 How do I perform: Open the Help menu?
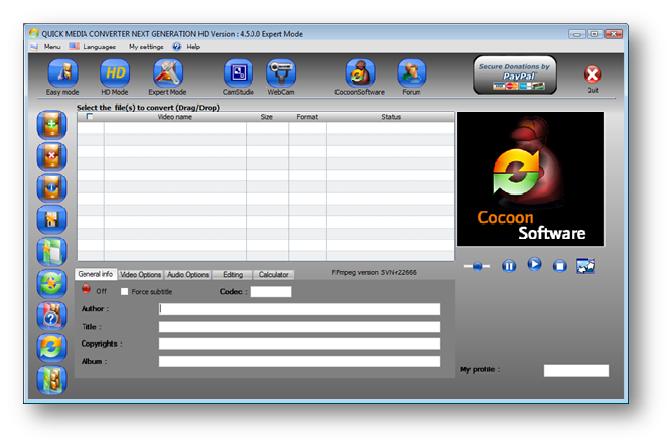[193, 47]
